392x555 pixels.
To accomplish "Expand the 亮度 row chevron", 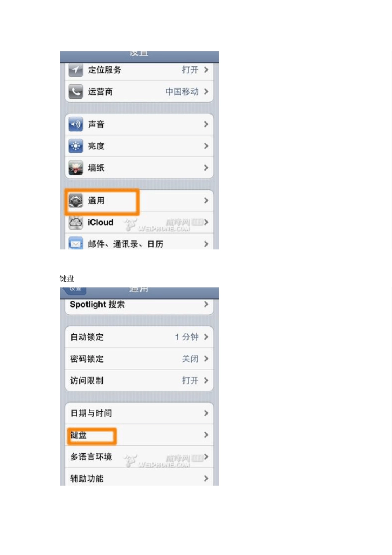I will click(x=206, y=146).
